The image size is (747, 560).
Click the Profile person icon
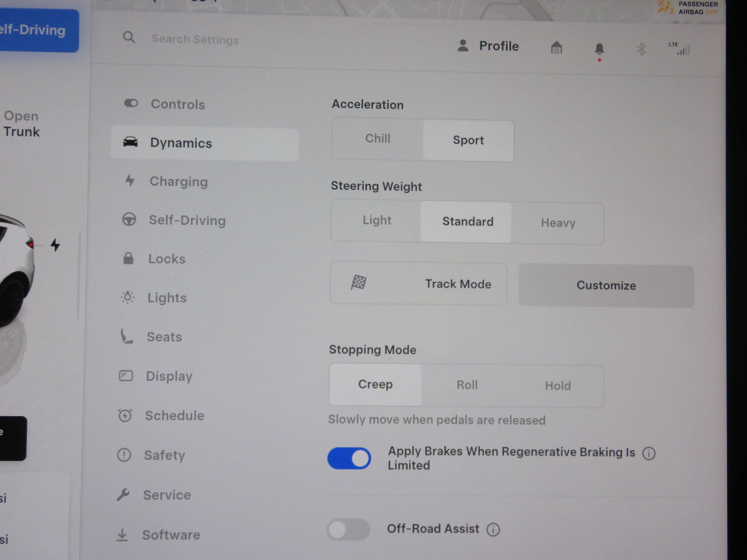(x=463, y=46)
